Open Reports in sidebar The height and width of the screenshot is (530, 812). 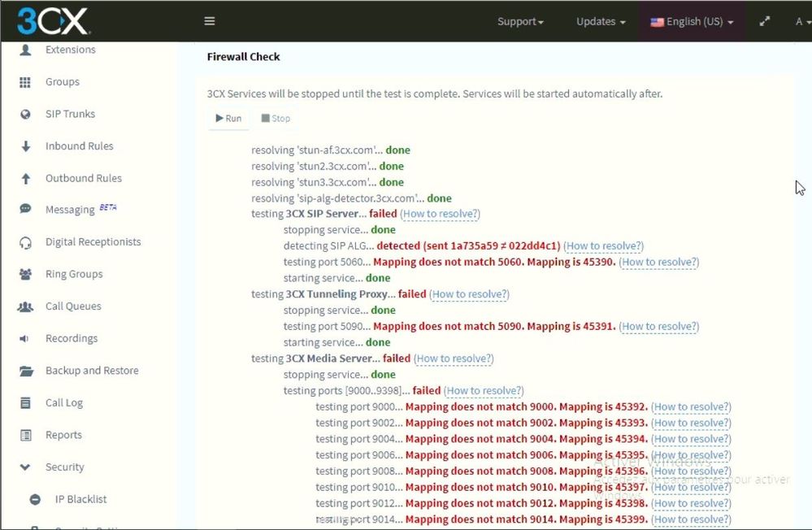63,435
